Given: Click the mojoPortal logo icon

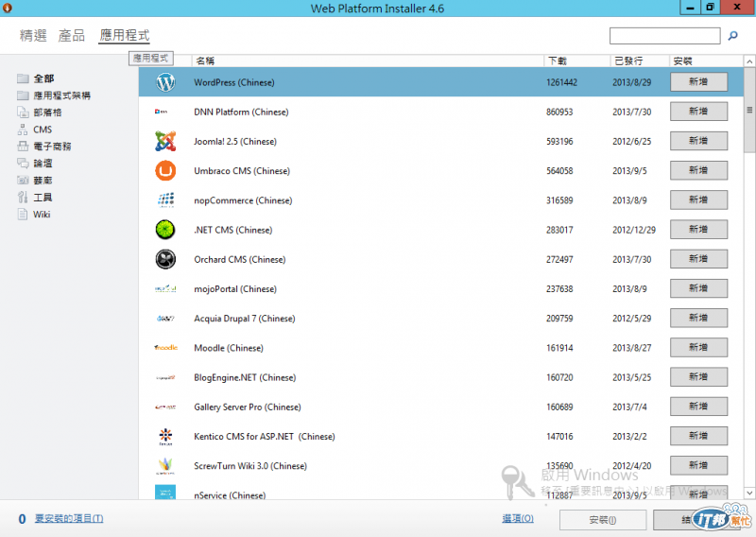Looking at the screenshot, I should (165, 288).
